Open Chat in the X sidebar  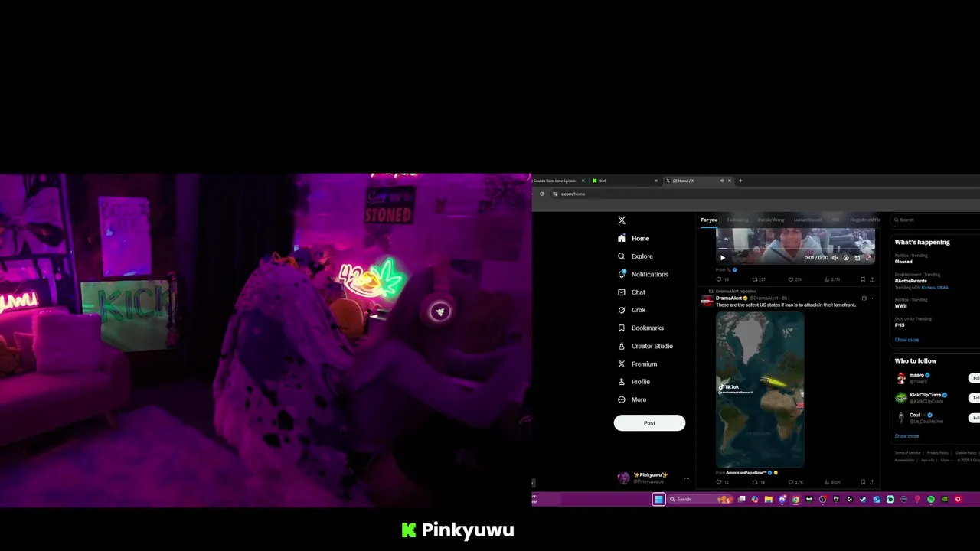[632, 292]
